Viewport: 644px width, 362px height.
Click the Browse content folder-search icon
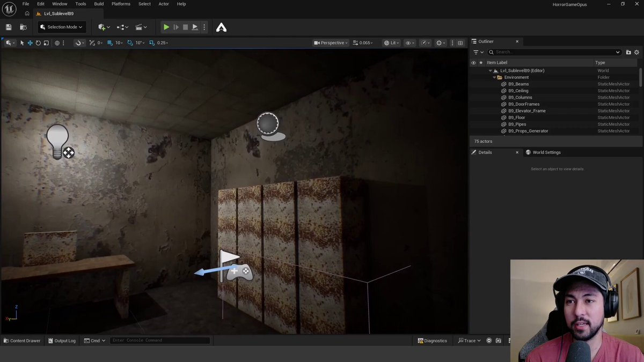pyautogui.click(x=23, y=27)
